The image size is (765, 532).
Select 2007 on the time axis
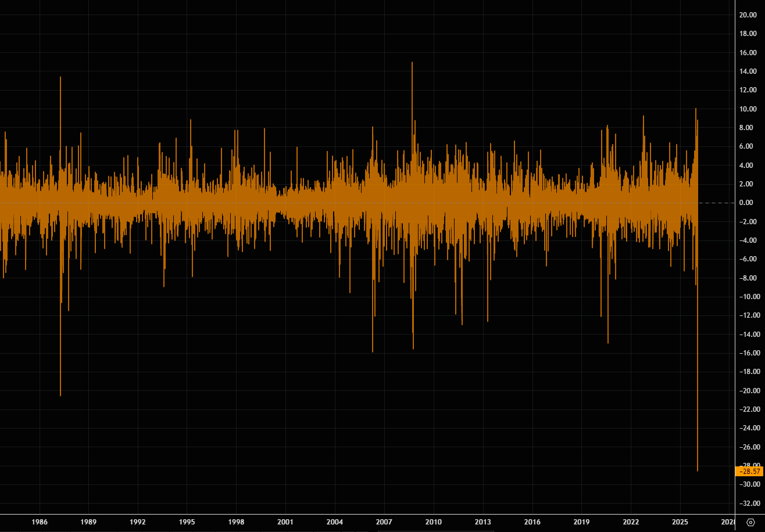pyautogui.click(x=384, y=522)
